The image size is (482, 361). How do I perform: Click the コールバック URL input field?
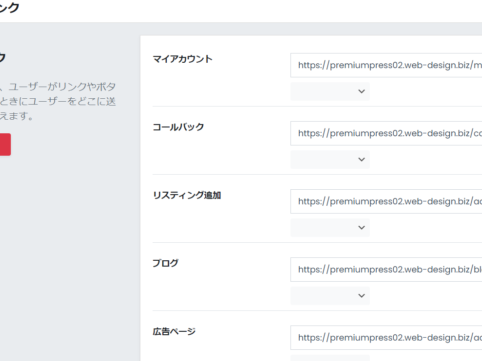386,133
